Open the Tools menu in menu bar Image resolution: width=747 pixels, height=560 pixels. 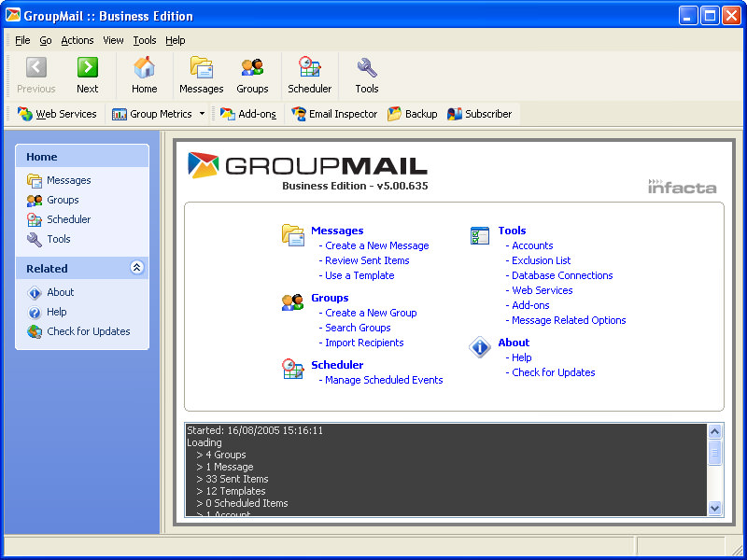(x=145, y=40)
